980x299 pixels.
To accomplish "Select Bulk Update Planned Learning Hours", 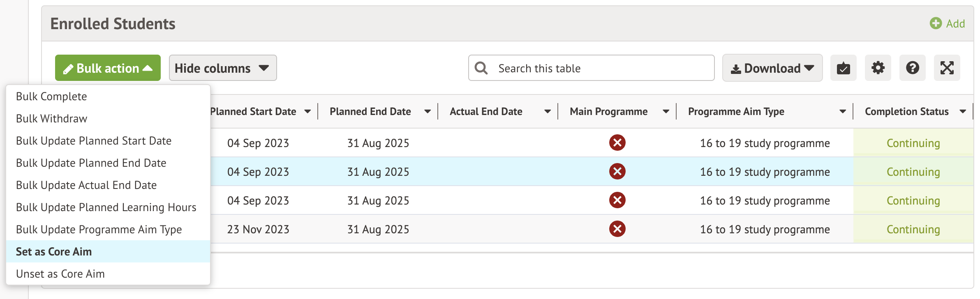I will point(106,207).
